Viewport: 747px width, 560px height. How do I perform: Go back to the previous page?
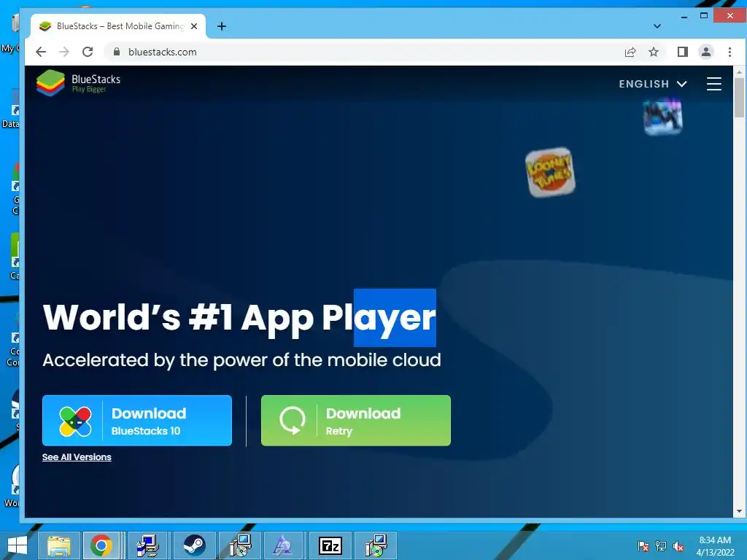[x=41, y=52]
